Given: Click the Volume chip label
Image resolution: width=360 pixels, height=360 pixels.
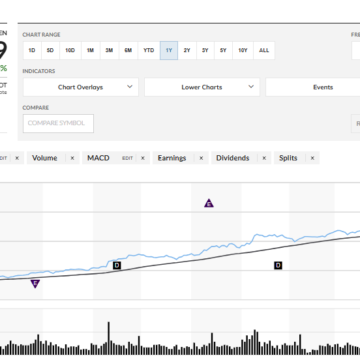Looking at the screenshot, I should (x=45, y=158).
